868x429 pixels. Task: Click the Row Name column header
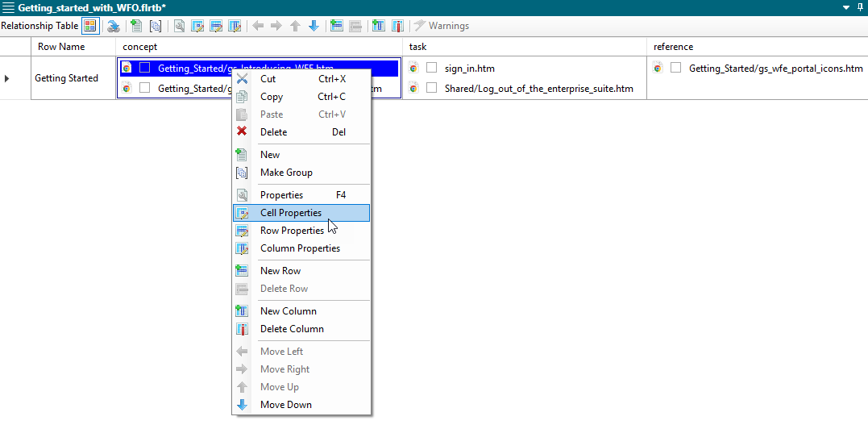click(x=73, y=47)
